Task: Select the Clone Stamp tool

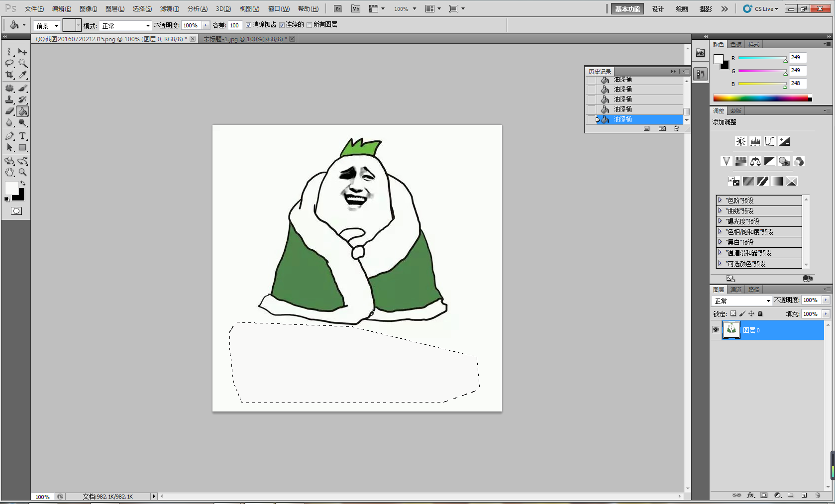Action: click(9, 100)
